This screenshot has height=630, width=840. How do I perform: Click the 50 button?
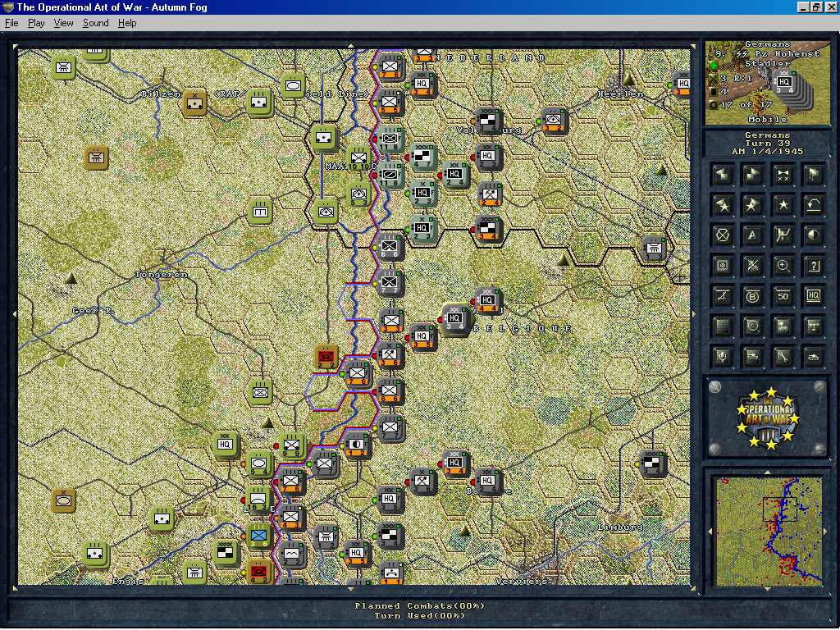coord(783,296)
